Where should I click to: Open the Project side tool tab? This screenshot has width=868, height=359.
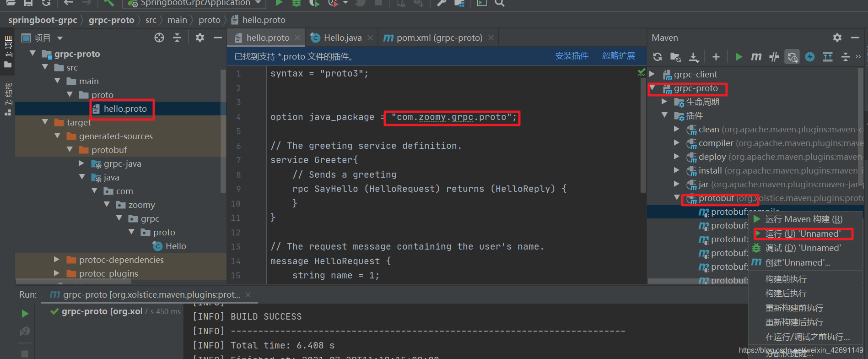coord(8,51)
